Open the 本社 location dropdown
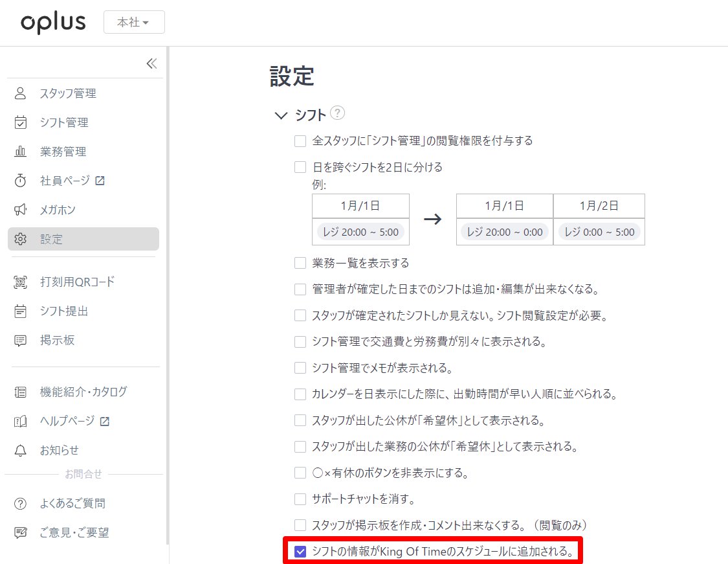The height and width of the screenshot is (564, 728). coord(134,22)
